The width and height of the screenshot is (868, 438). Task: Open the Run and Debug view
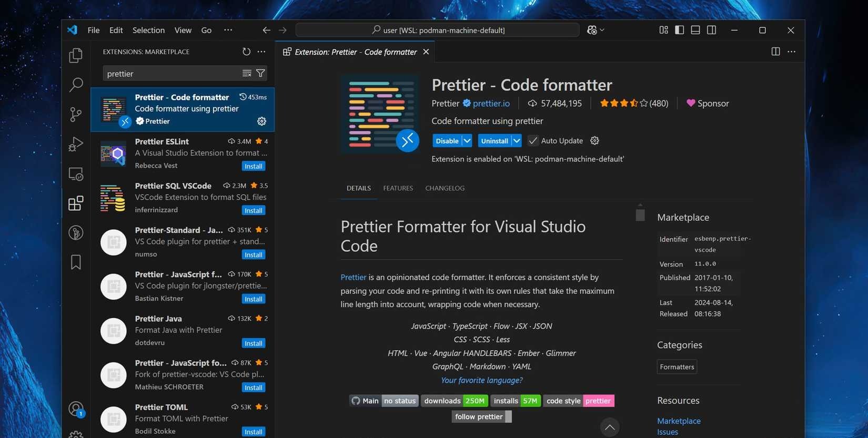tap(76, 144)
